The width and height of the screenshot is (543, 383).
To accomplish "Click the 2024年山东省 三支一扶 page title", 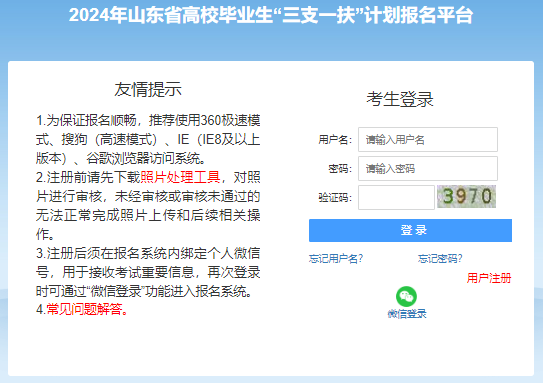I will tap(271, 16).
